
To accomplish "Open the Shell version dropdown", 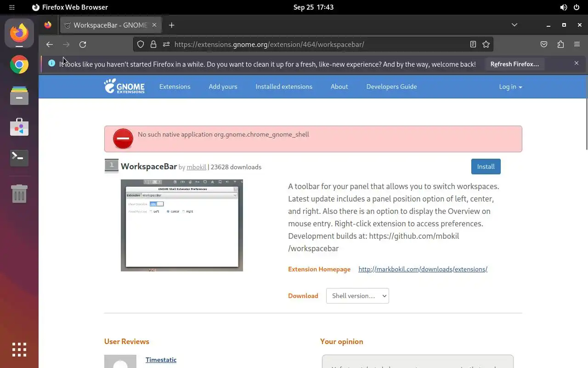I will click(x=357, y=296).
